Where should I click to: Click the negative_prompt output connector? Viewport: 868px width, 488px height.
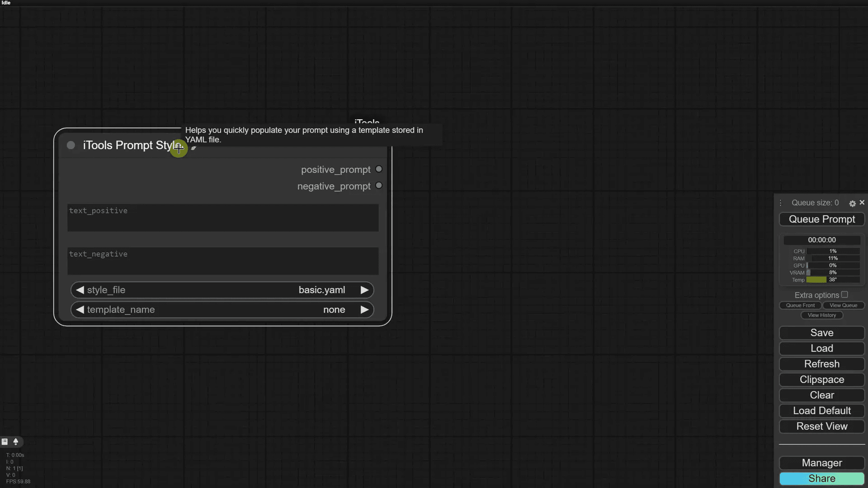click(x=379, y=186)
